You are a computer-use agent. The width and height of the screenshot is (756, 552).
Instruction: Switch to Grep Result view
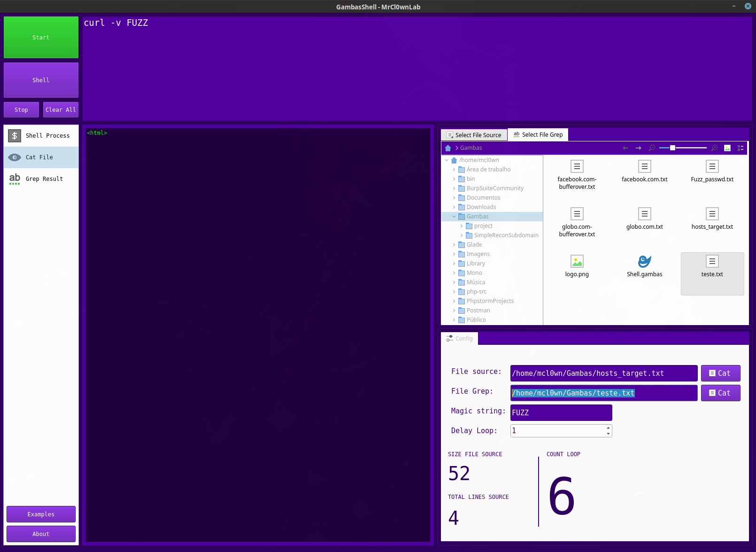(41, 179)
